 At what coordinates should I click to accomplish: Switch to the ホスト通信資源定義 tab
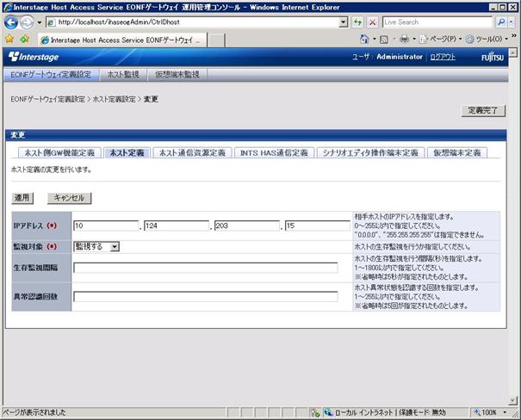click(x=192, y=152)
